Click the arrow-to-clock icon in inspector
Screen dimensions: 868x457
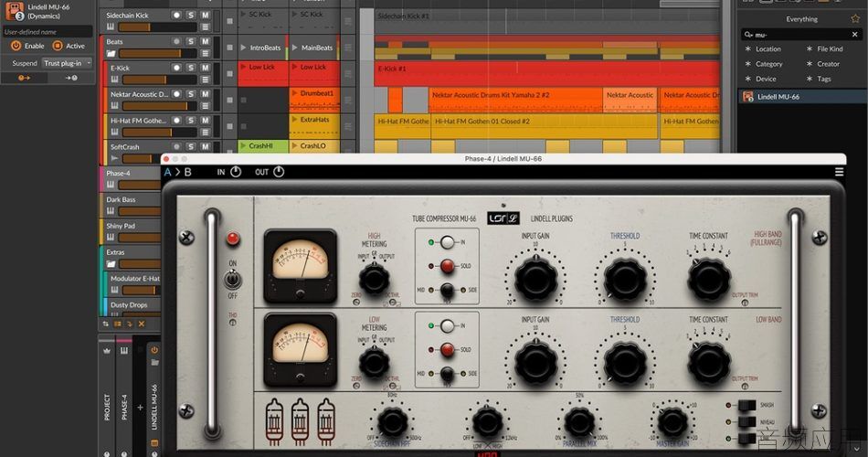click(71, 78)
